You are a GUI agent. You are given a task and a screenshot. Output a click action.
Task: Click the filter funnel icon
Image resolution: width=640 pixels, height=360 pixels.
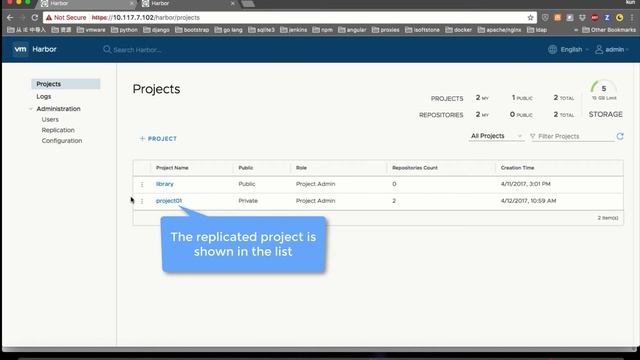click(533, 136)
